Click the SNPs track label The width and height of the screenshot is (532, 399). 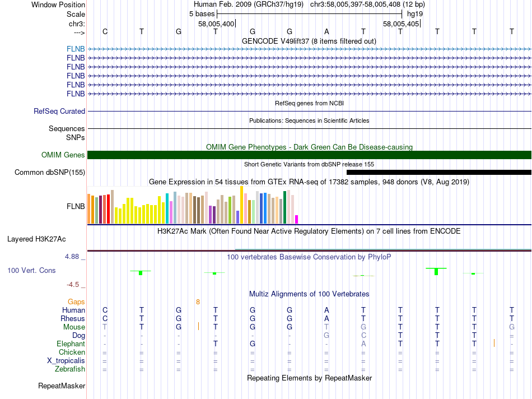click(76, 137)
